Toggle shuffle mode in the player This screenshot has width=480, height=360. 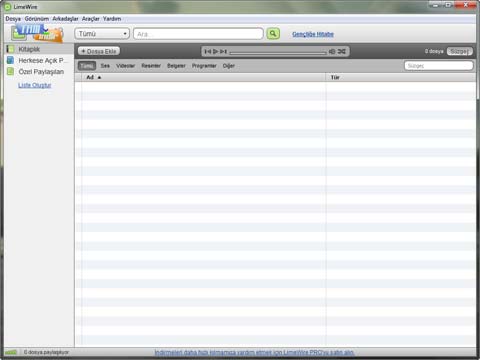pos(342,51)
